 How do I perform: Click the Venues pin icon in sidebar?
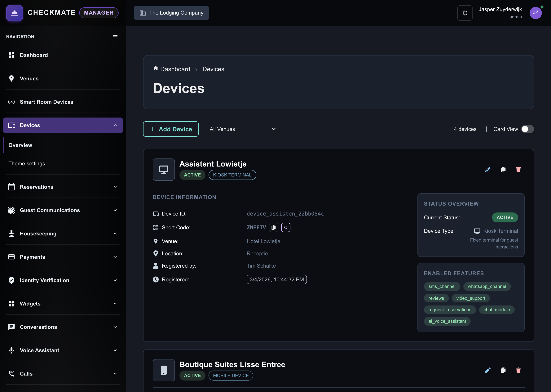click(x=11, y=78)
